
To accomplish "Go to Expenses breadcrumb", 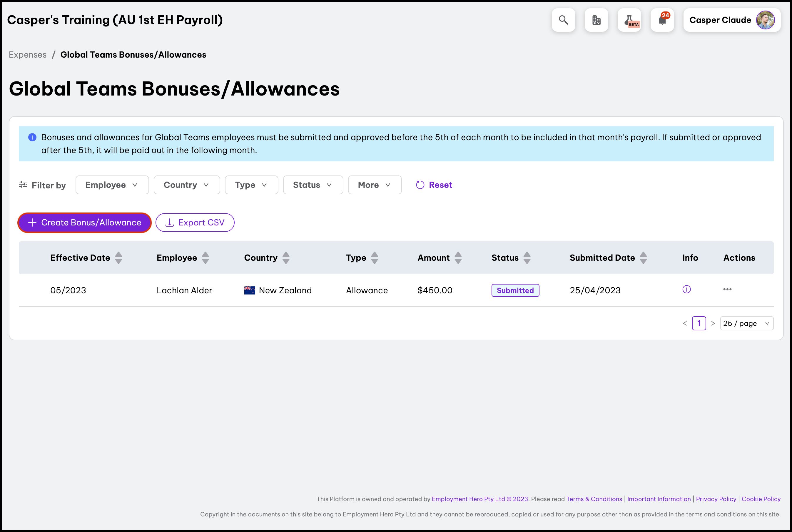I will pyautogui.click(x=27, y=55).
